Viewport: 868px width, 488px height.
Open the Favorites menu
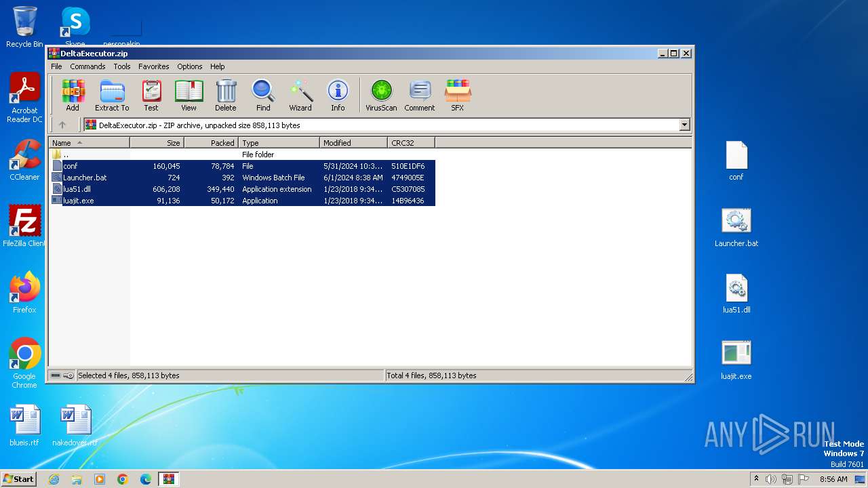click(154, 66)
